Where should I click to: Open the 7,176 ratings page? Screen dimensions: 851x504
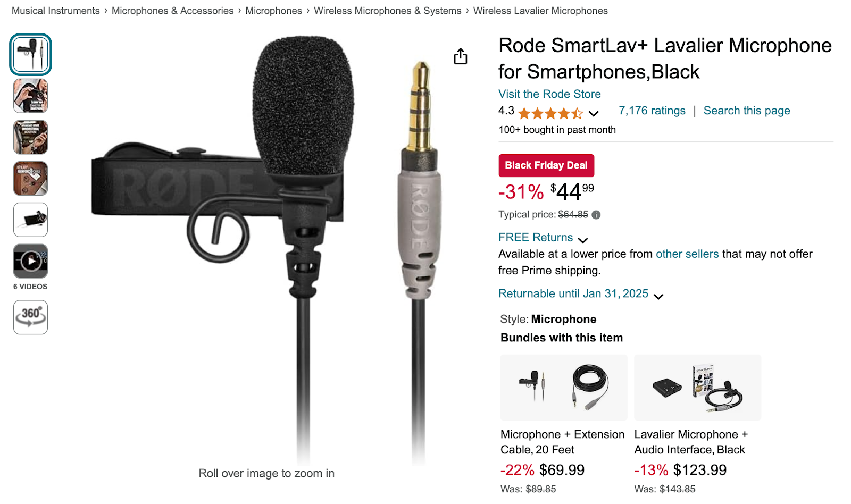point(651,111)
